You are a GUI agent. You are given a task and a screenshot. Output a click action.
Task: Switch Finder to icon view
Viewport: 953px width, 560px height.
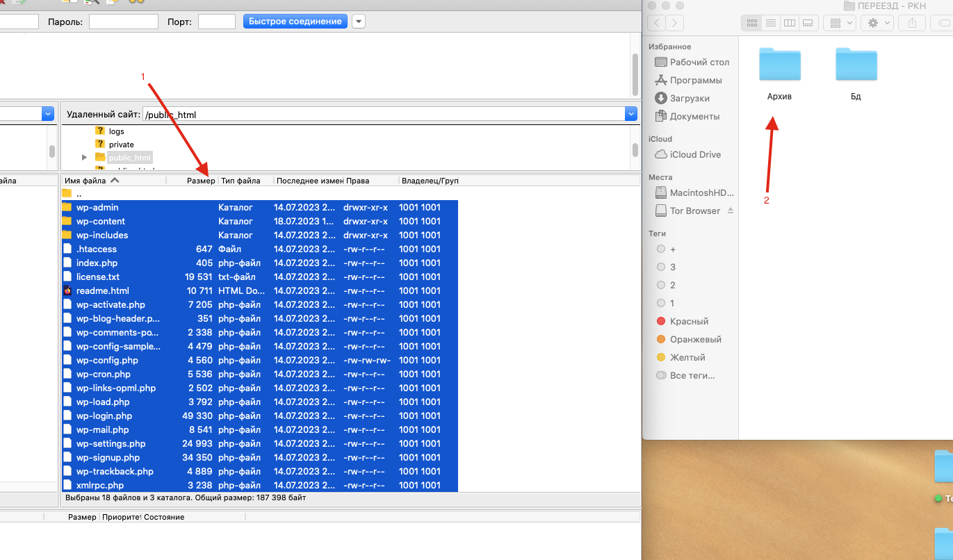(751, 23)
